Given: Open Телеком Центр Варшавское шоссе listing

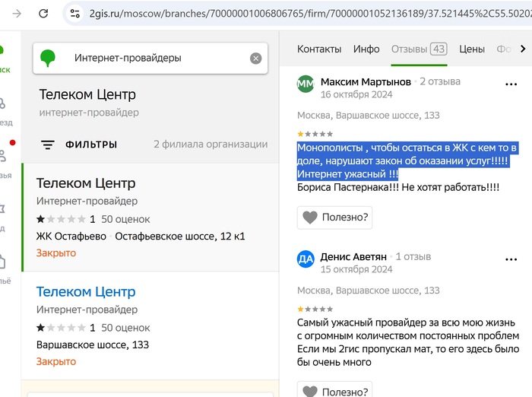Looking at the screenshot, I should pos(86,292).
